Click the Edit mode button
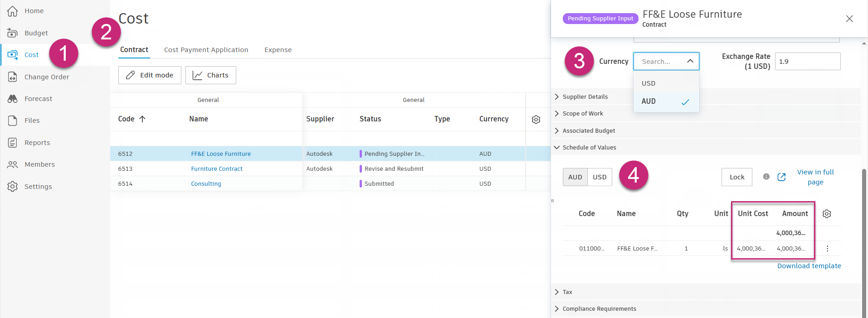868x318 pixels. pos(150,75)
